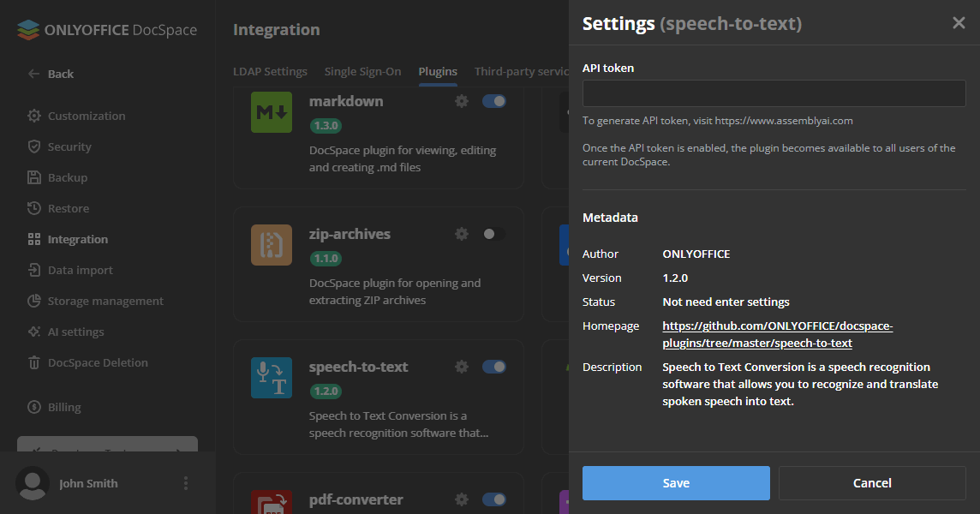Click the markdown plugin title
The height and width of the screenshot is (514, 980).
345,101
